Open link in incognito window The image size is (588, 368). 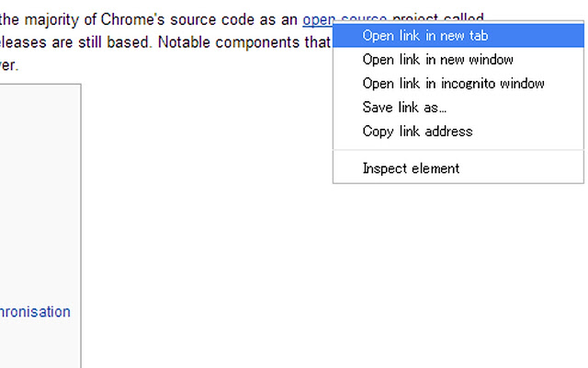click(453, 84)
